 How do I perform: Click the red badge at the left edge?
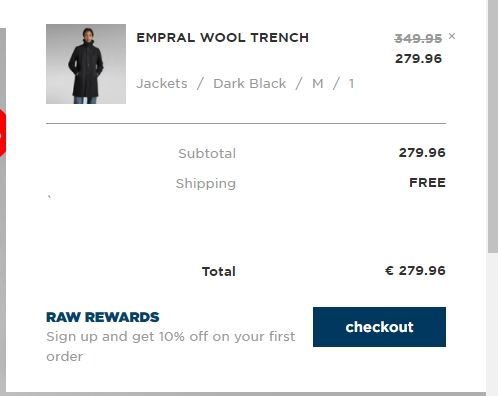click(2, 132)
